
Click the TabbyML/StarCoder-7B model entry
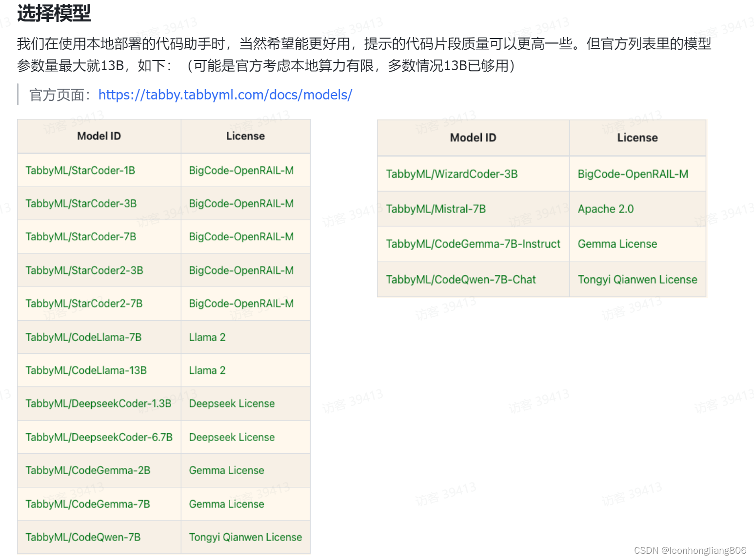coord(81,237)
